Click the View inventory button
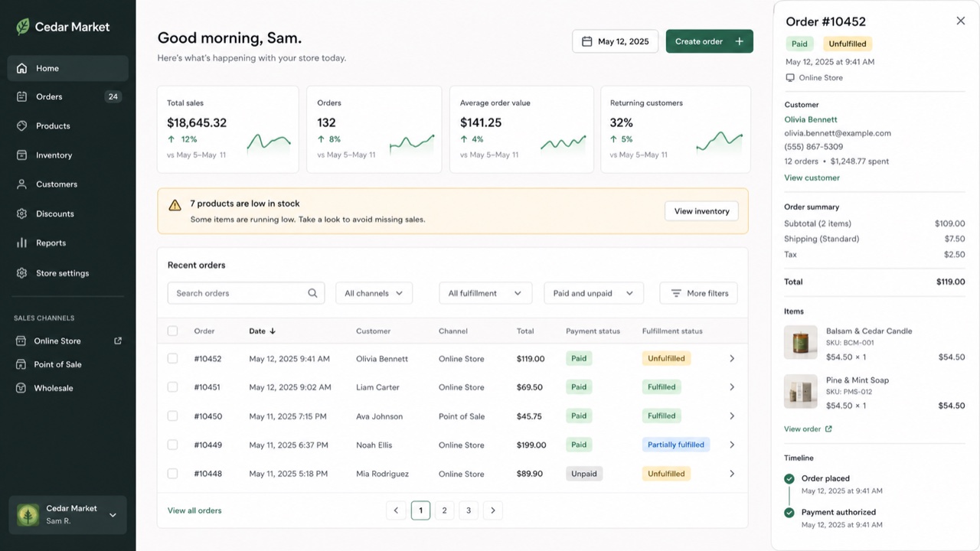 702,211
